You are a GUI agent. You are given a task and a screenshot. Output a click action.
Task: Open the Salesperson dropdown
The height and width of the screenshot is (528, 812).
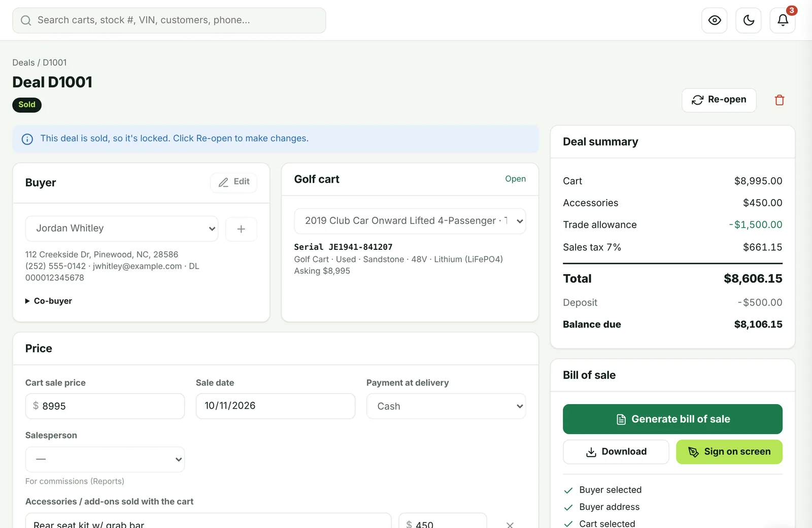(105, 459)
